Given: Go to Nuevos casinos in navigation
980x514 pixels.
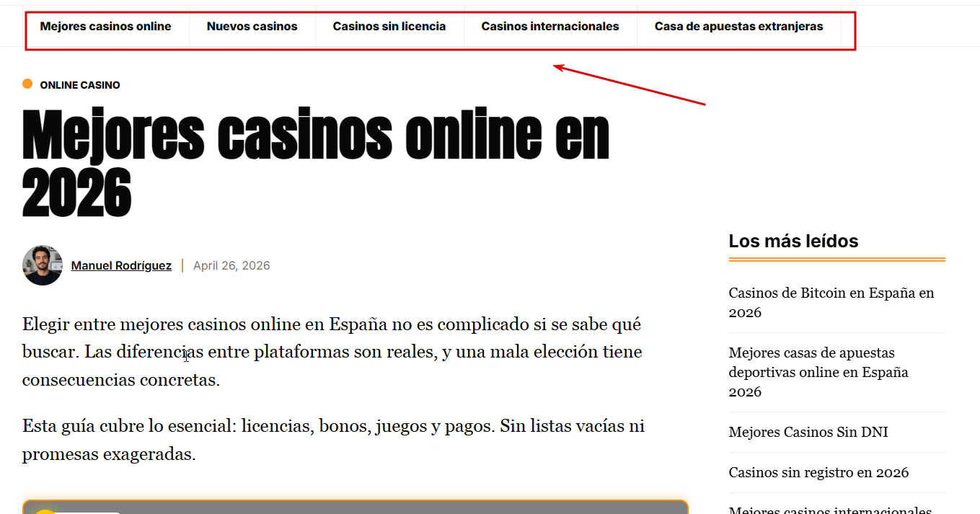Looking at the screenshot, I should [252, 27].
